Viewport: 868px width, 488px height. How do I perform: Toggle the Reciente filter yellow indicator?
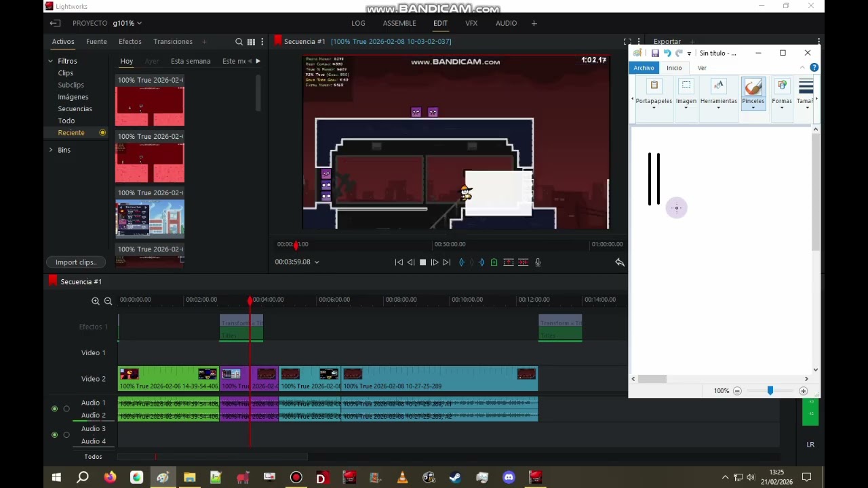click(x=102, y=133)
